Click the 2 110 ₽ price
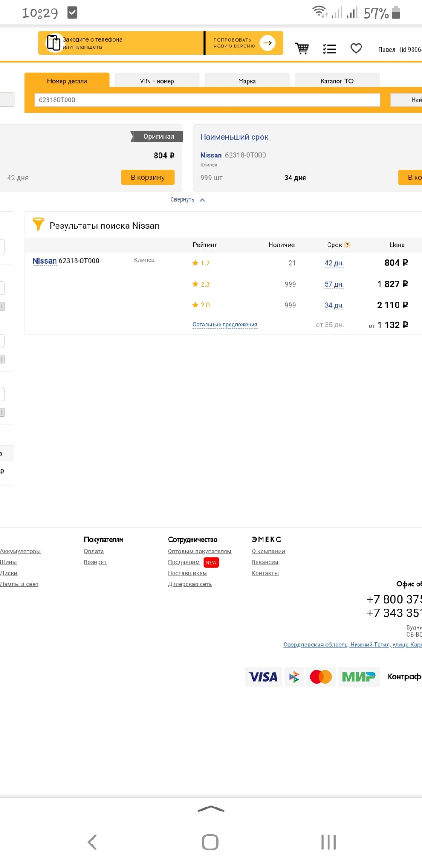The height and width of the screenshot is (868, 422). [393, 305]
